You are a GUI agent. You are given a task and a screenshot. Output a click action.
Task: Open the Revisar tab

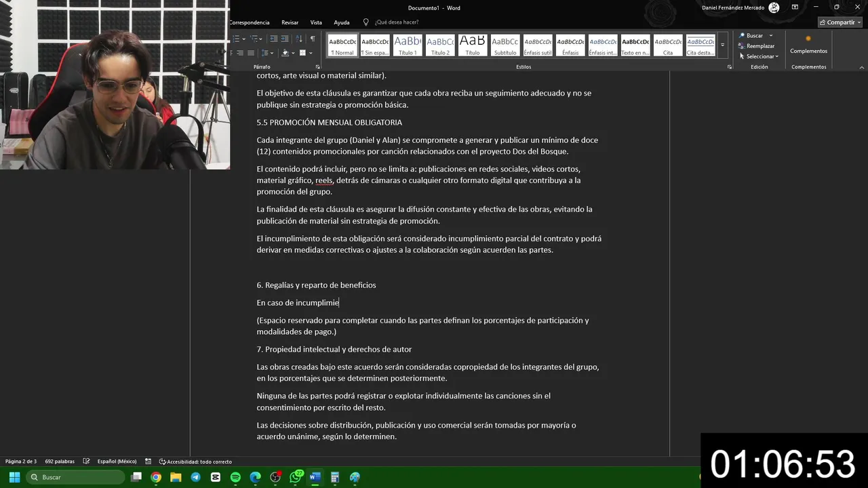tap(290, 22)
